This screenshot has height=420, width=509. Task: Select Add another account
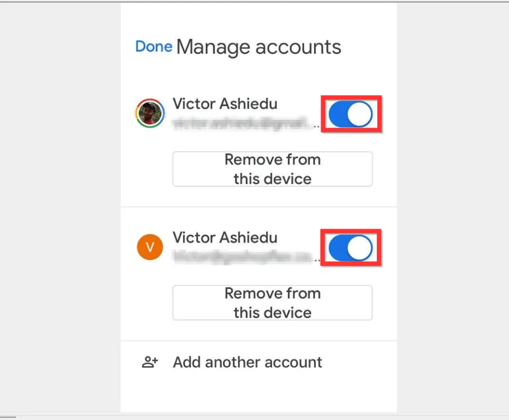248,362
